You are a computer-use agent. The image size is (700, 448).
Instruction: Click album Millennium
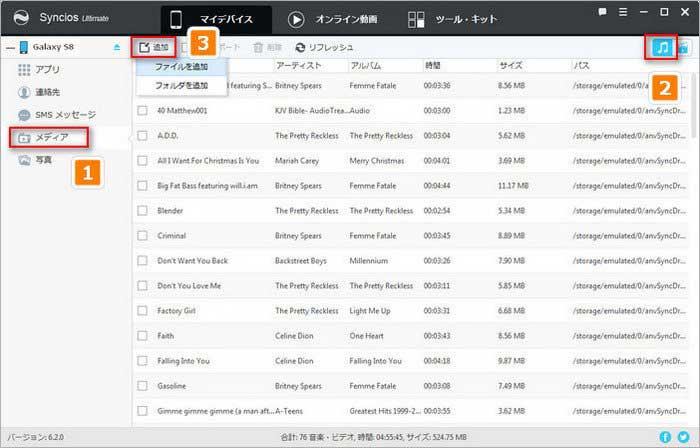point(369,261)
